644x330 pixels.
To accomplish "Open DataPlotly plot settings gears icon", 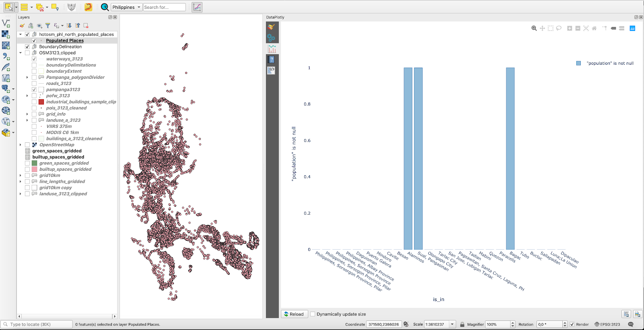I will 271,38.
